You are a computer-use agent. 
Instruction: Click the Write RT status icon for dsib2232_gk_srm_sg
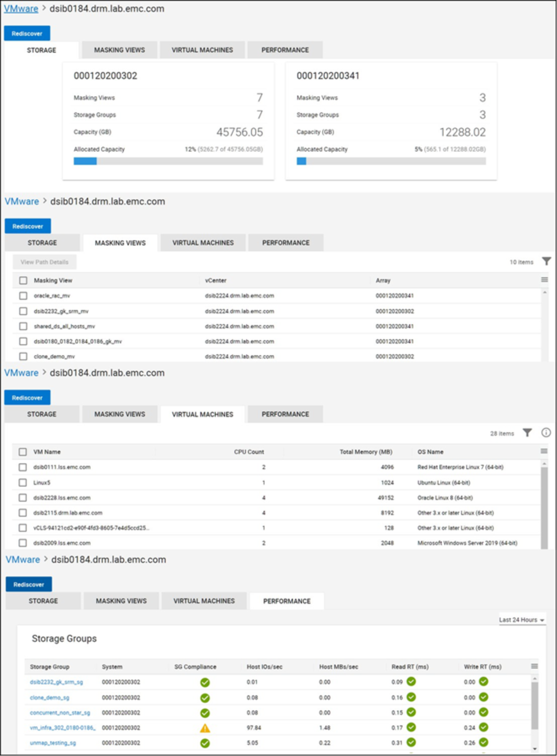(x=484, y=681)
